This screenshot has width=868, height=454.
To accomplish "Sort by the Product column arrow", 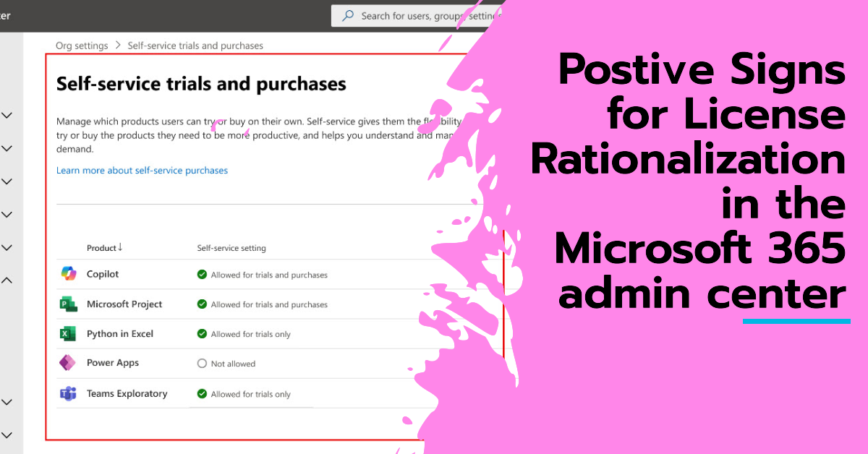I will pos(120,248).
